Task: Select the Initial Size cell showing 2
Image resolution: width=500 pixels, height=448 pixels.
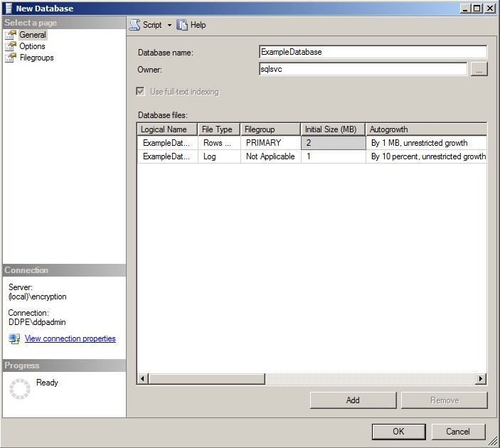Action: click(334, 143)
